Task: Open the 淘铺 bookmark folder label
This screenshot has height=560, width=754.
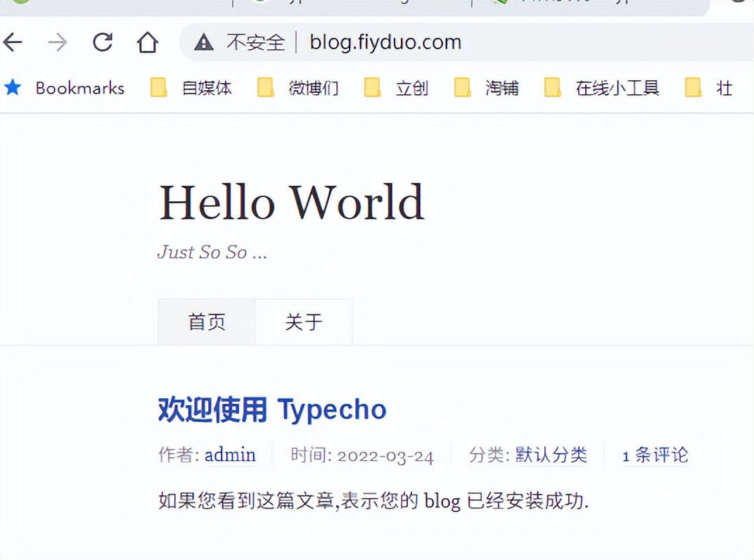Action: click(x=502, y=88)
